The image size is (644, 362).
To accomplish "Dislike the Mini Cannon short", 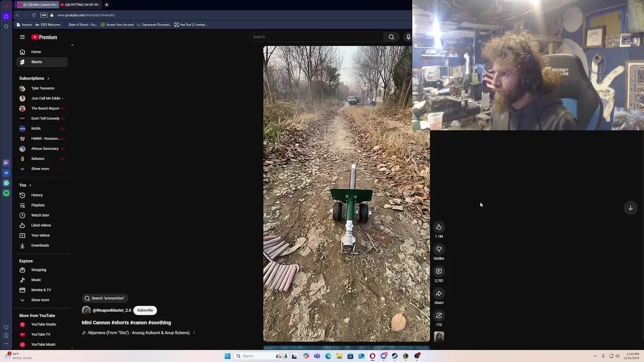I will 439,249.
